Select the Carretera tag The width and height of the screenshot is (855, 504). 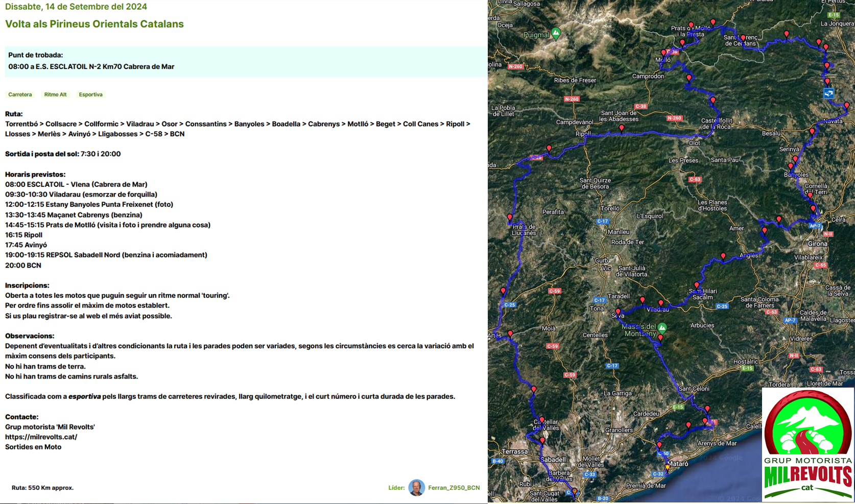coord(20,94)
